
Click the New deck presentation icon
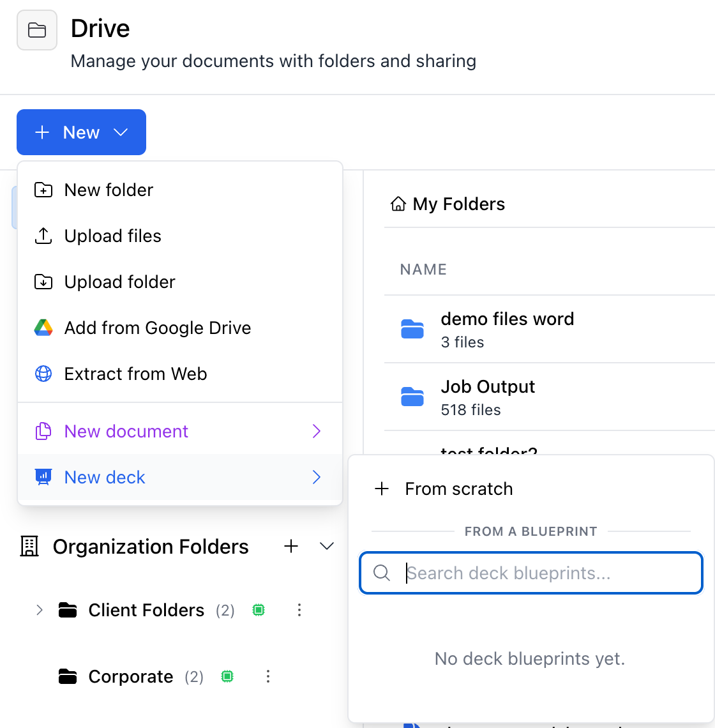point(43,477)
